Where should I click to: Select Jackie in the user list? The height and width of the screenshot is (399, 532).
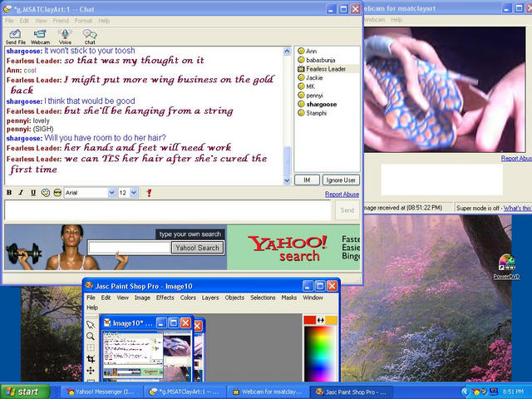tap(314, 77)
